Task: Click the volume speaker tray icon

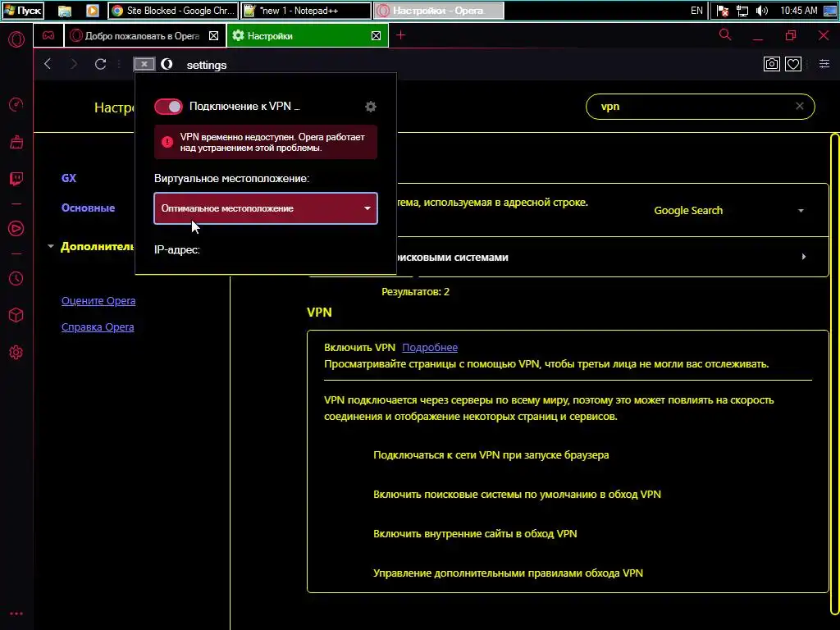Action: [x=762, y=11]
